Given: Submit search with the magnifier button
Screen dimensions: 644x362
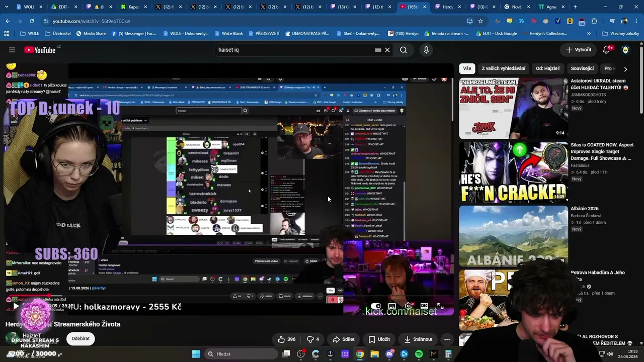Looking at the screenshot, I should (x=404, y=50).
